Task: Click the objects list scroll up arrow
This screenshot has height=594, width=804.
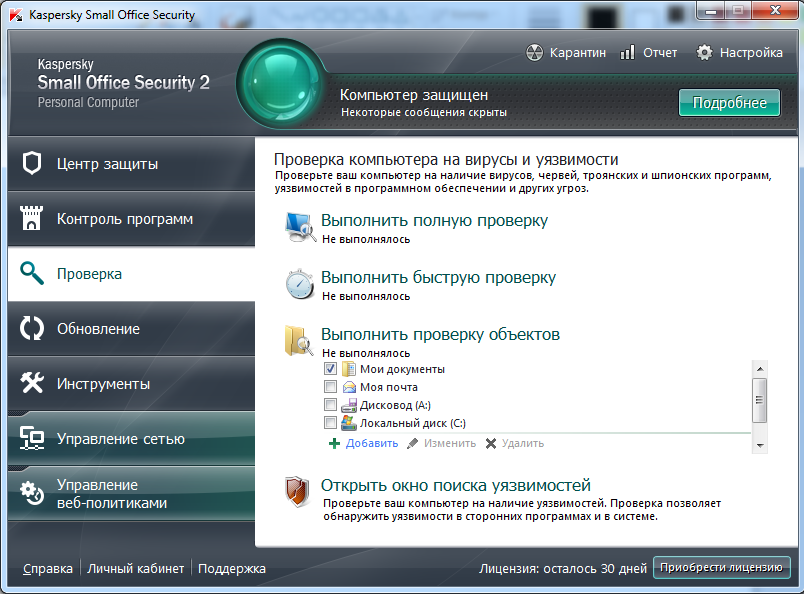Action: [x=759, y=369]
